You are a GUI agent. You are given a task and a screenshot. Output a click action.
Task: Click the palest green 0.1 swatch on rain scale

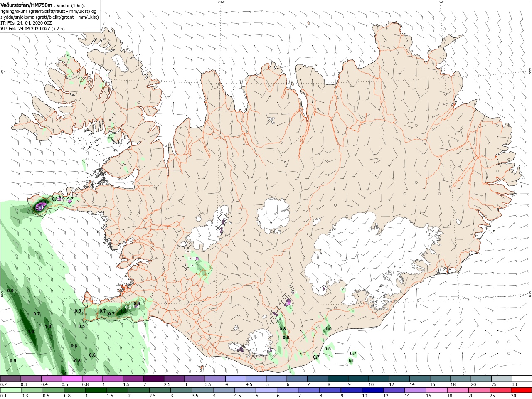point(10,390)
